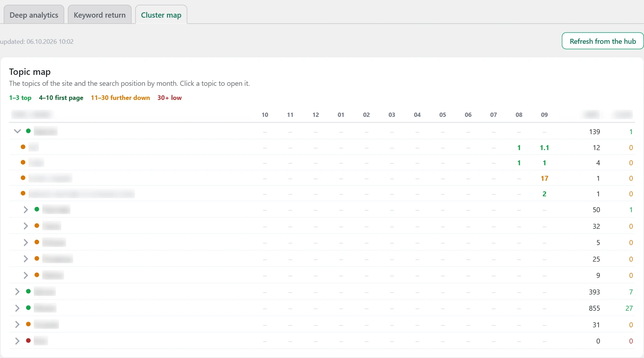This screenshot has width=644, height=358.
Task: Click the 'updated: 06.10.2026 10:02' timestamp
Action: tap(37, 41)
